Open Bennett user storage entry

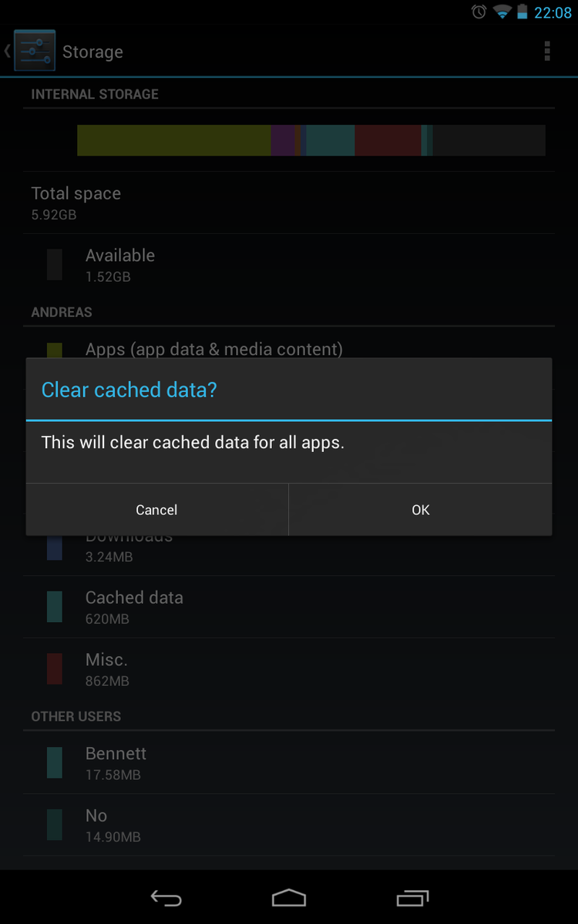click(x=289, y=763)
